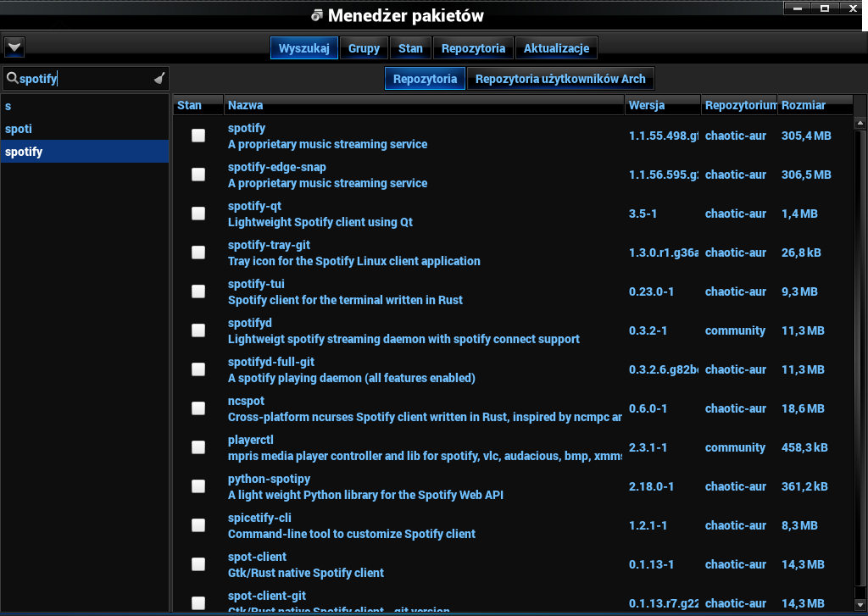868x616 pixels.
Task: Check the spotify-edge-snap package checkbox
Action: (198, 175)
